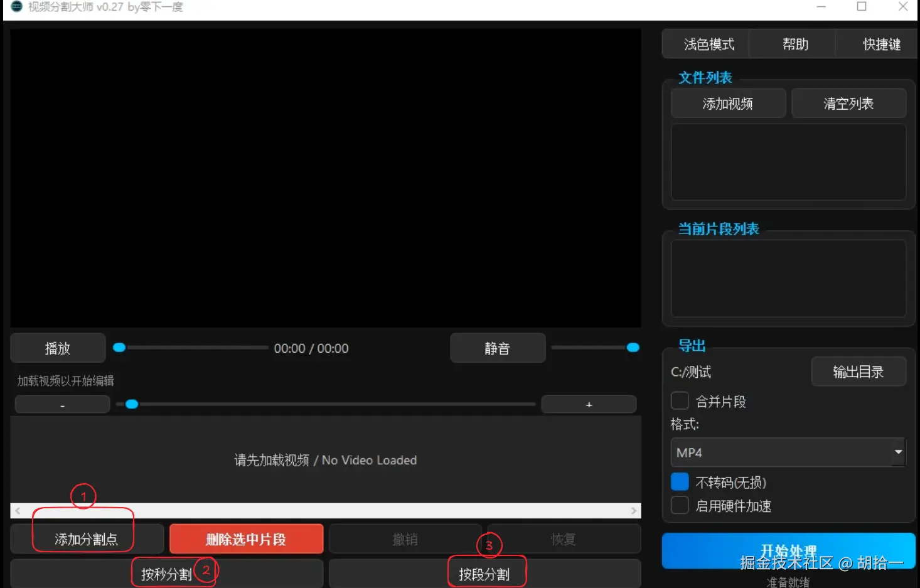Click 按秒分割 split by seconds
Viewport: 920px width, 588px height.
(166, 574)
